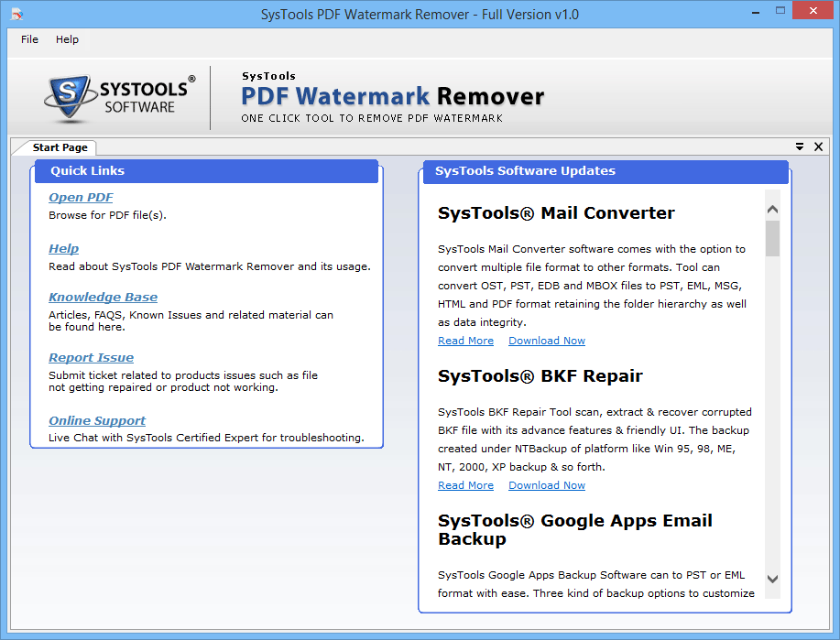Click the scrollbar down arrow
The height and width of the screenshot is (640, 840).
[772, 579]
